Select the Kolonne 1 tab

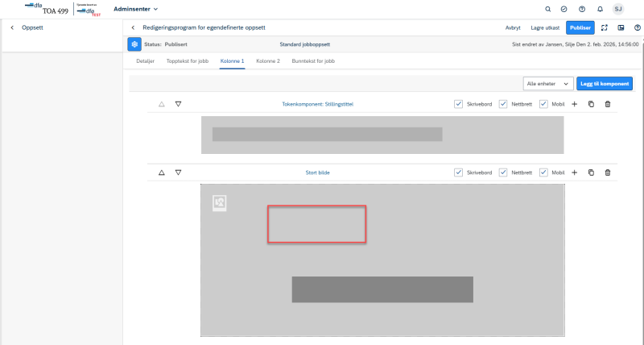(x=232, y=61)
